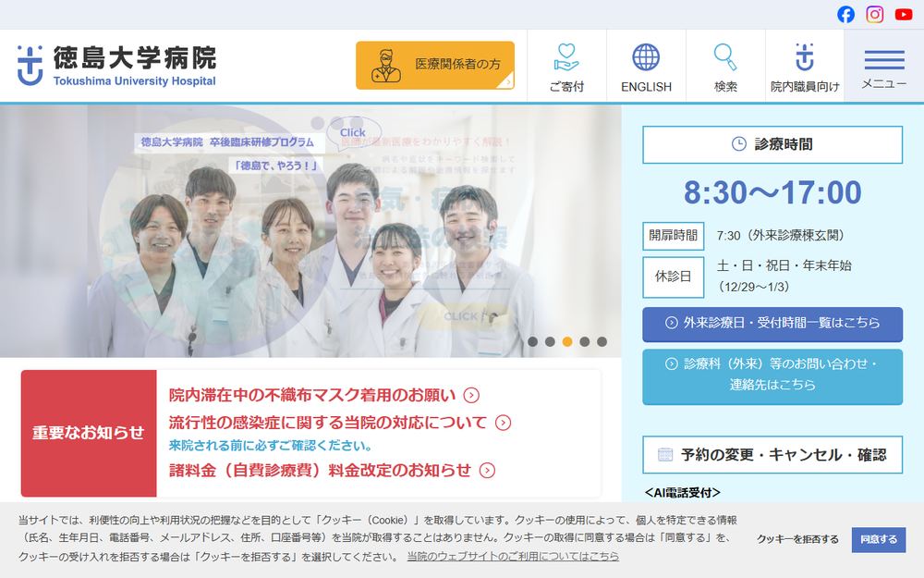Image resolution: width=924 pixels, height=578 pixels.
Task: Click the arrow icon on 診療科 お問い合わせ button
Action: click(671, 363)
